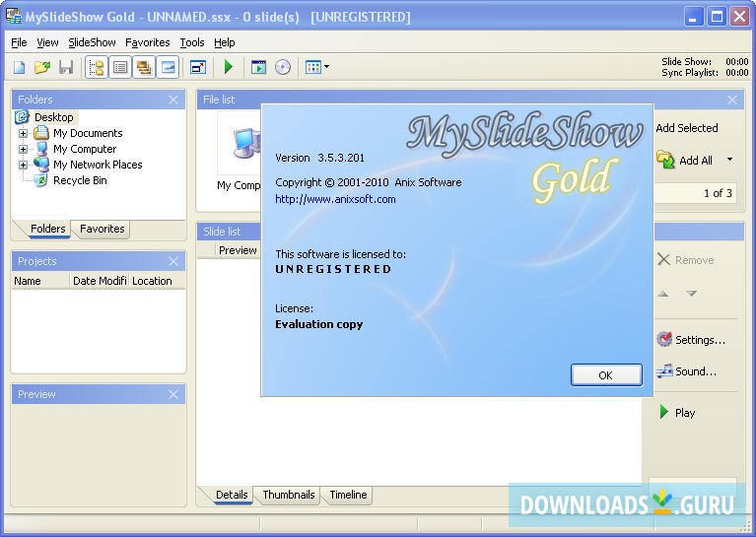The width and height of the screenshot is (756, 537).
Task: Confirm the About dialog with OK
Action: (x=606, y=375)
